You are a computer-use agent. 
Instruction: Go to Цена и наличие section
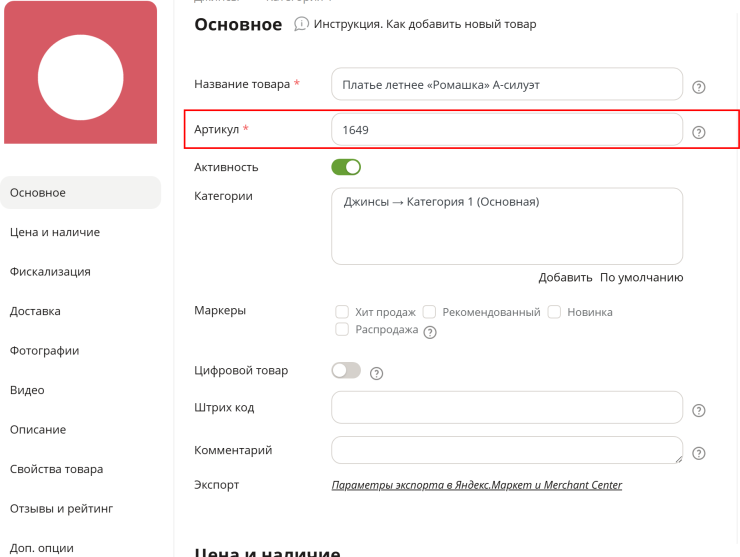pyautogui.click(x=55, y=232)
